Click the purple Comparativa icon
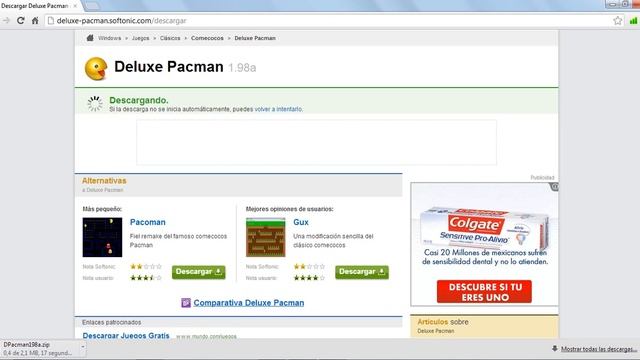 [x=186, y=302]
